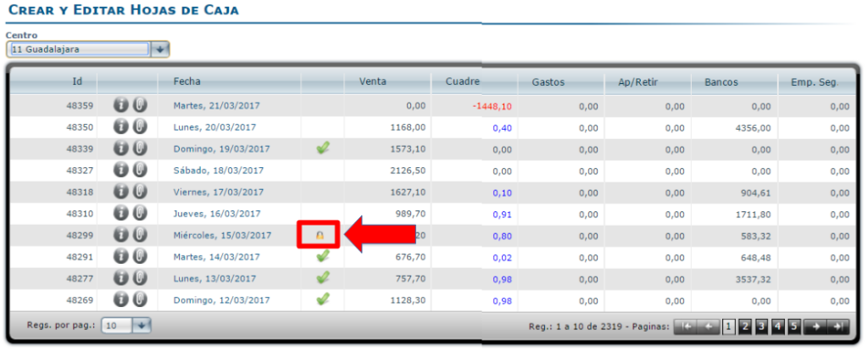The width and height of the screenshot is (868, 352).
Task: Open info icon for record 48327
Action: 120,170
